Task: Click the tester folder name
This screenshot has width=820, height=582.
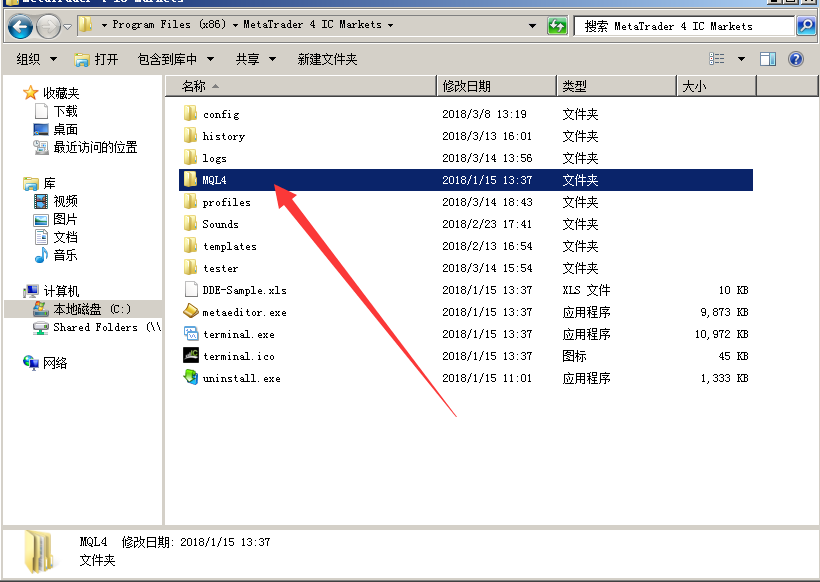Action: [x=220, y=268]
